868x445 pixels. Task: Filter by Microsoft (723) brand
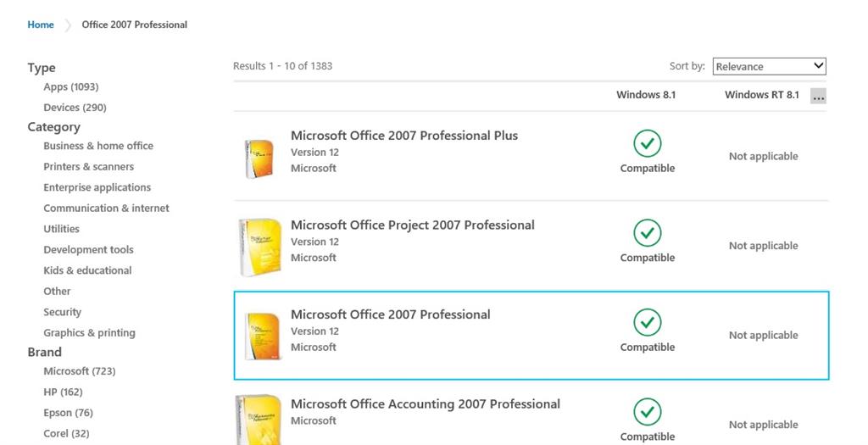80,371
